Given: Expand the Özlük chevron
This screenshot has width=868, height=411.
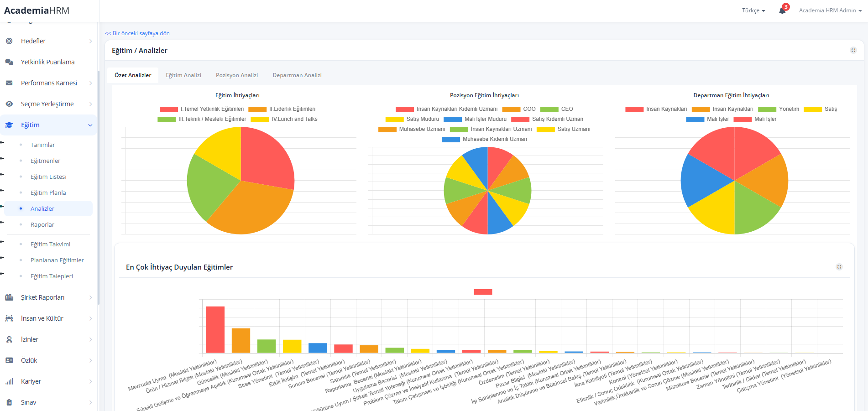Looking at the screenshot, I should [x=90, y=360].
